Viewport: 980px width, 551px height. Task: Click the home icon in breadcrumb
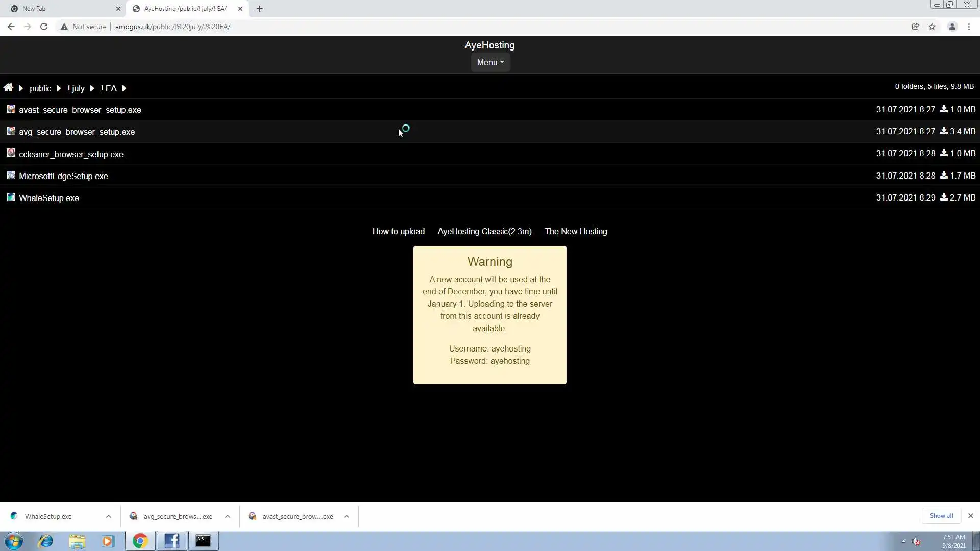(x=8, y=88)
